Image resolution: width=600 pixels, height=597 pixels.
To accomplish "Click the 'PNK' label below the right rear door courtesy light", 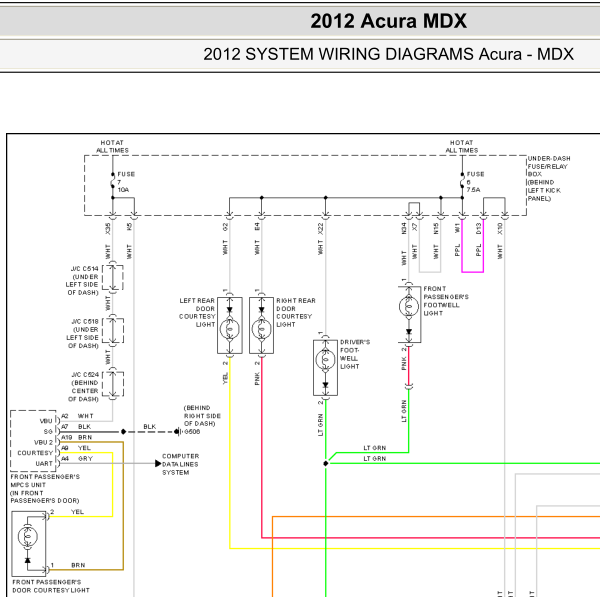I will pos(257,379).
